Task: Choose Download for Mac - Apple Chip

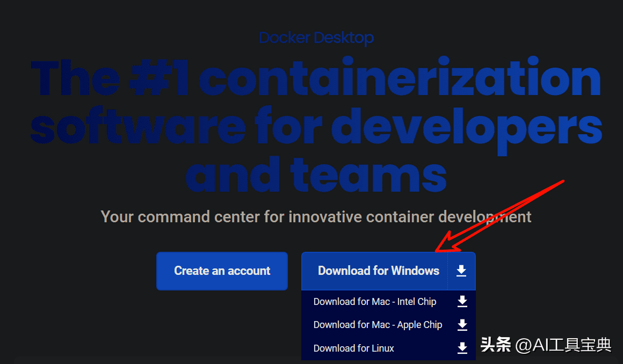Action: click(378, 325)
